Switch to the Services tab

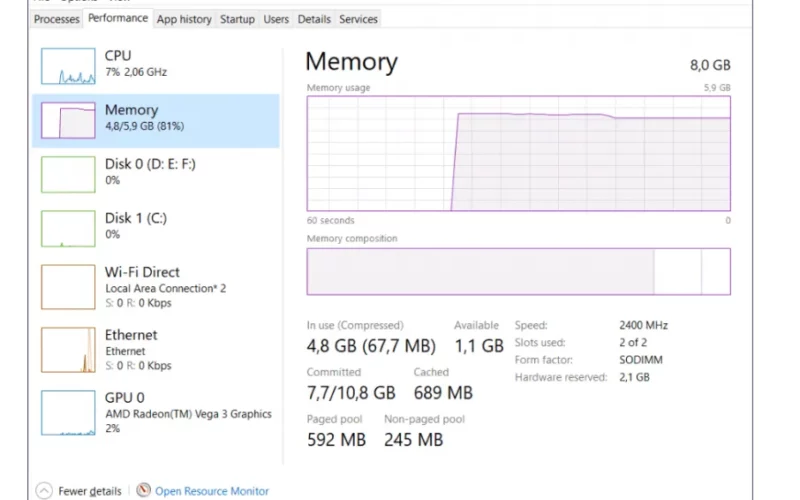tap(358, 19)
